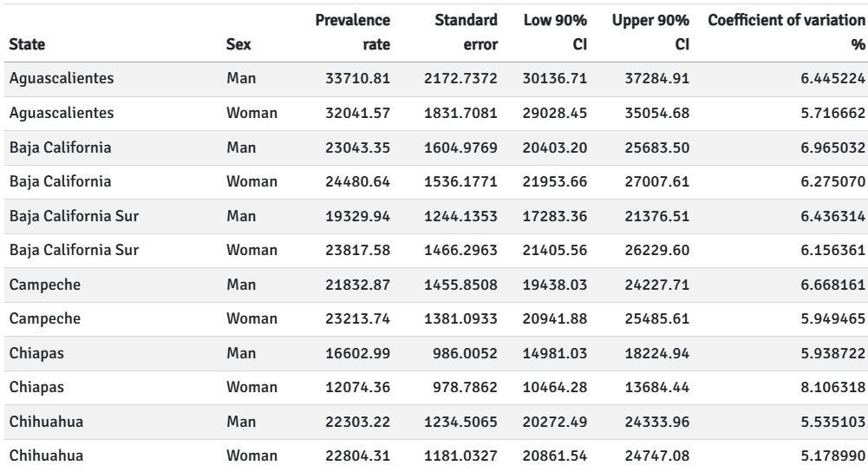Screen dimensions: 868x472
Task: Select the Chihuahua Woman sex cell
Action: 251,456
